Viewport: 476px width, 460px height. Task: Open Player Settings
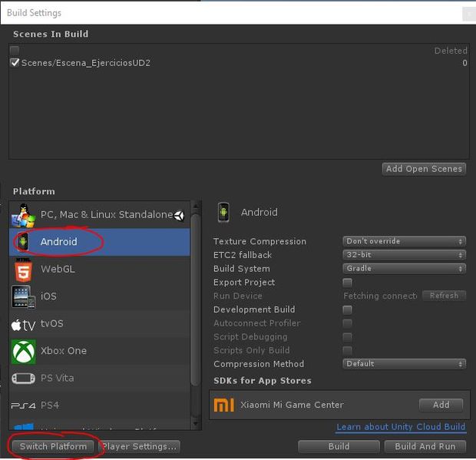(139, 446)
